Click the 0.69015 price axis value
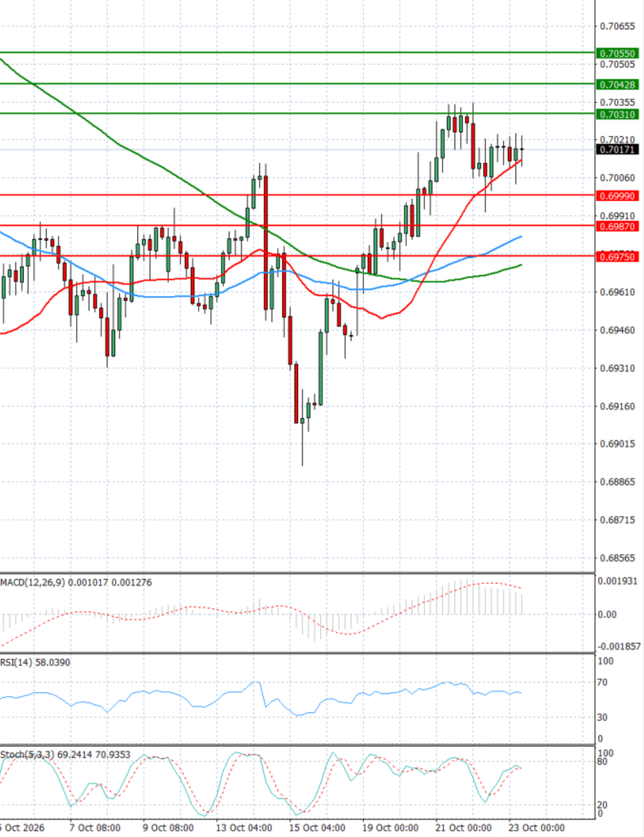This screenshot has width=644, height=837. point(617,444)
